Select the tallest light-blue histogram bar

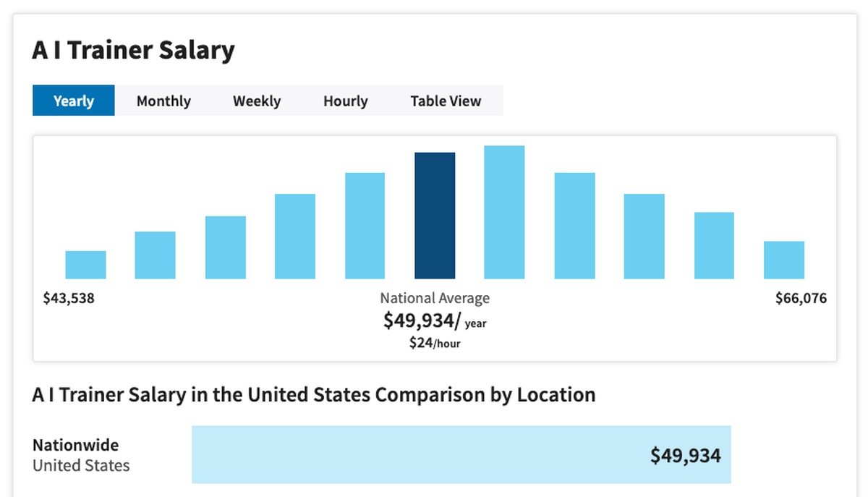coord(504,212)
